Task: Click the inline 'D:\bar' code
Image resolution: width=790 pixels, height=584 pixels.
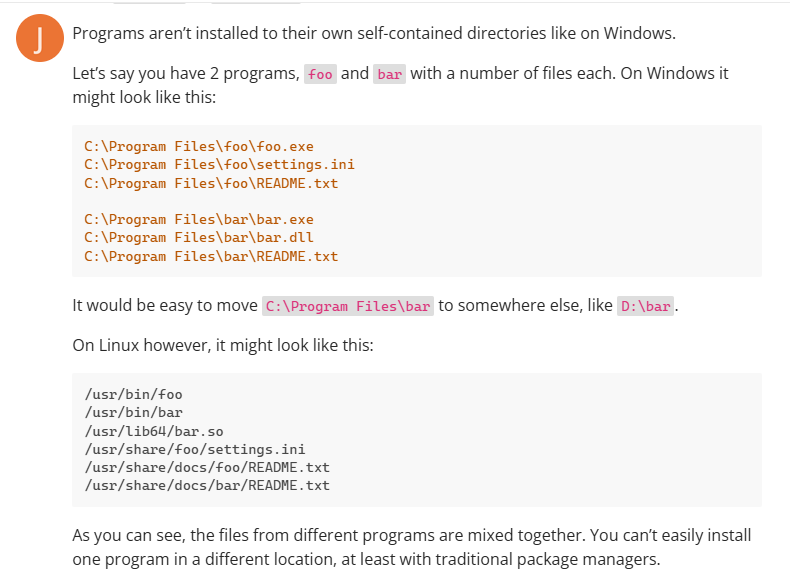Action: point(646,306)
